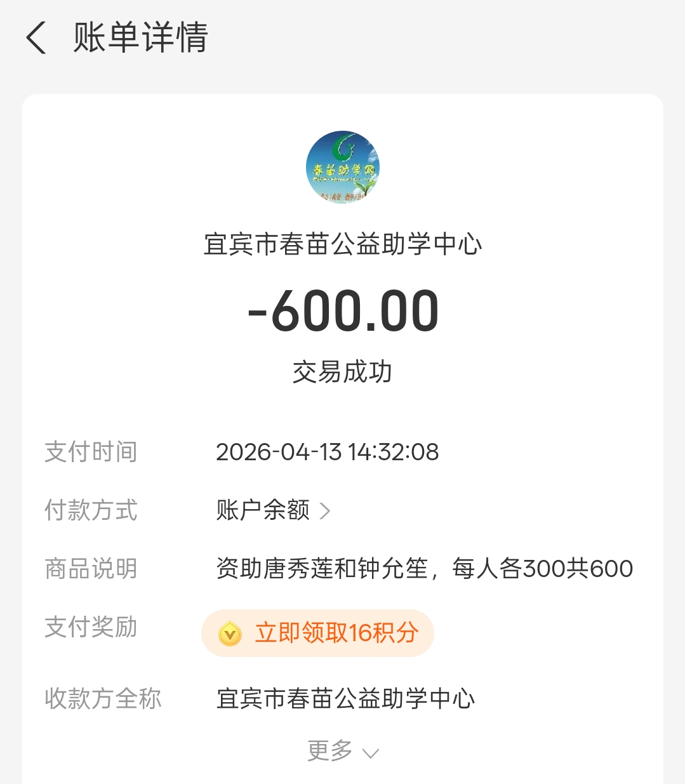685x784 pixels.
Task: Tap the 支付奖励 label
Action: pyautogui.click(x=91, y=627)
